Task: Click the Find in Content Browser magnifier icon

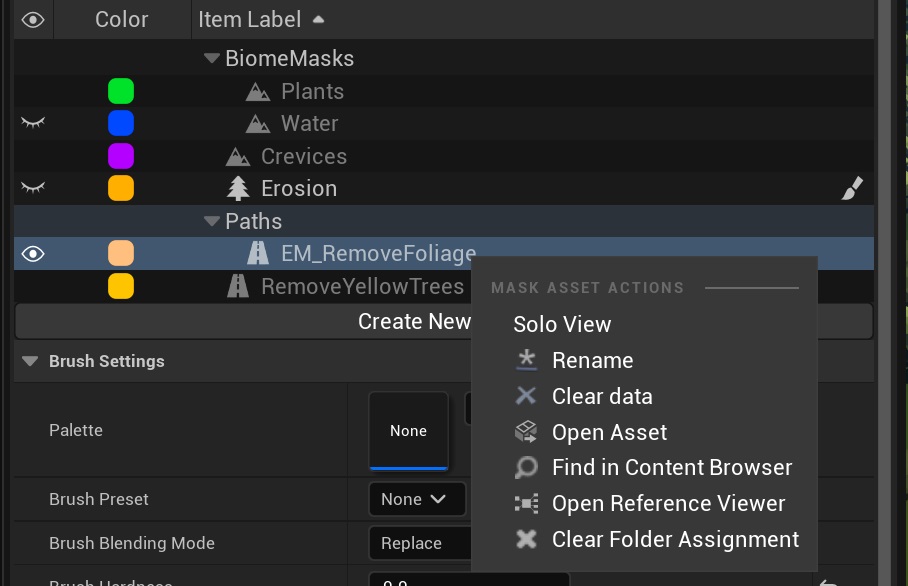Action: (x=525, y=467)
